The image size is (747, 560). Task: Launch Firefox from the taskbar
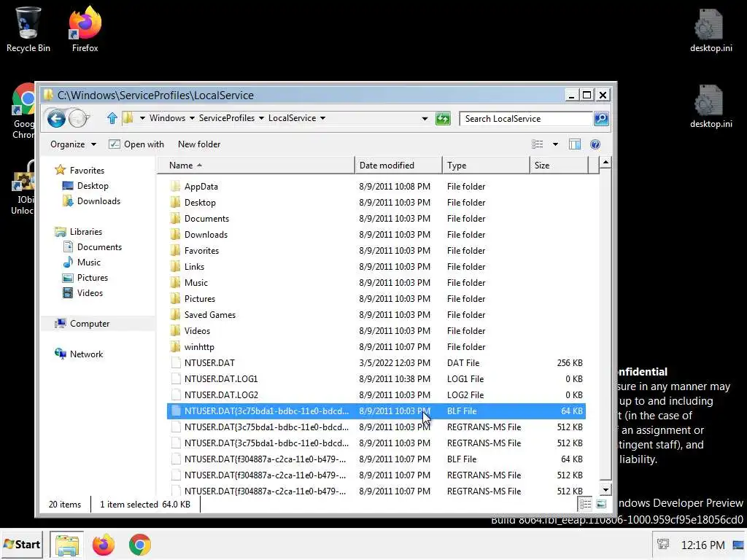click(104, 545)
